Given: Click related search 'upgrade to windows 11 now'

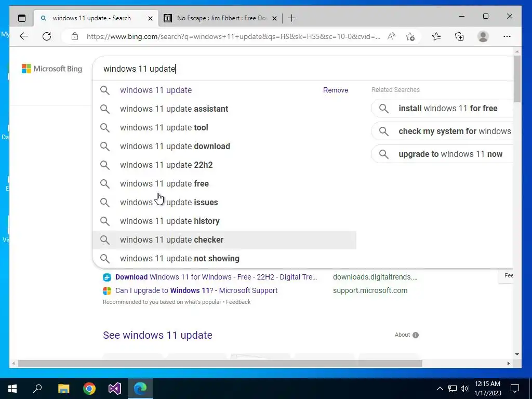Looking at the screenshot, I should pos(442,154).
